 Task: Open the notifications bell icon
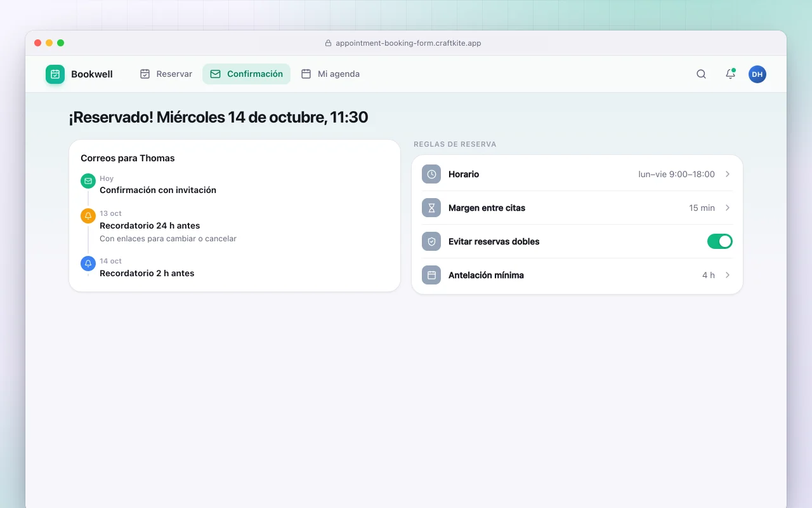click(x=730, y=74)
